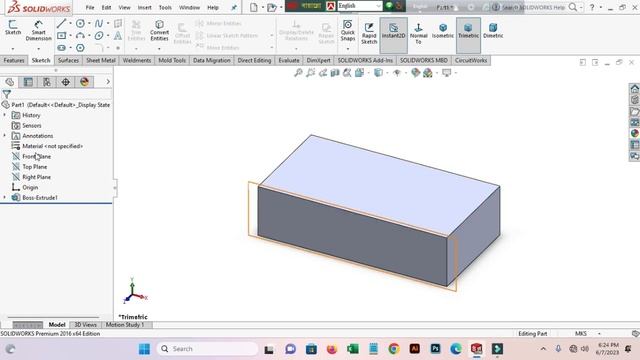Switch to Sheet Metal tab
Viewport: 640px width, 360px height.
click(x=101, y=60)
